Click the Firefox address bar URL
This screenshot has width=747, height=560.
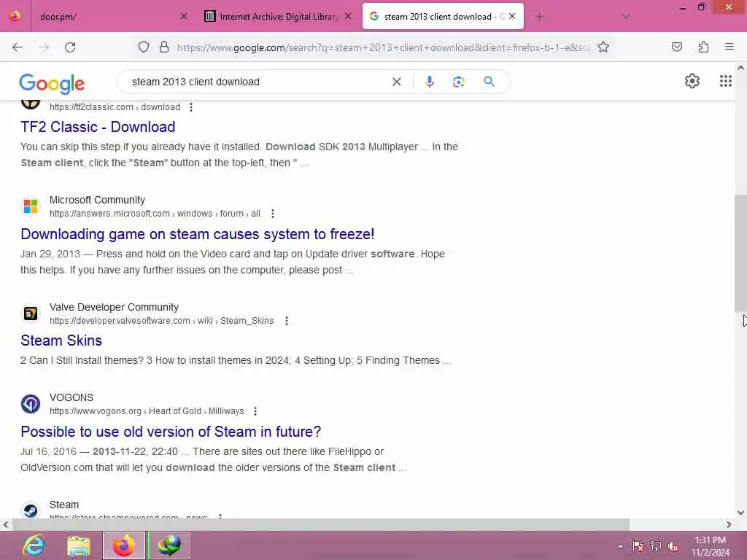(383, 47)
